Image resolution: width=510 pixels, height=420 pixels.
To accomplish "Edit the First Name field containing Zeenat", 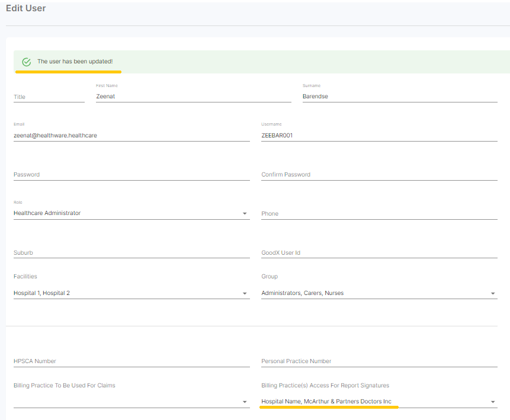I will 193,96.
